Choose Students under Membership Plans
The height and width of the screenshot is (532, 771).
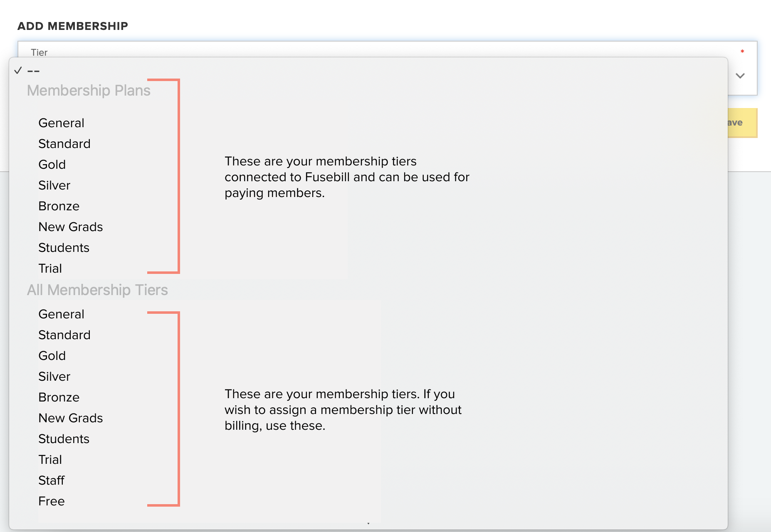click(x=64, y=248)
